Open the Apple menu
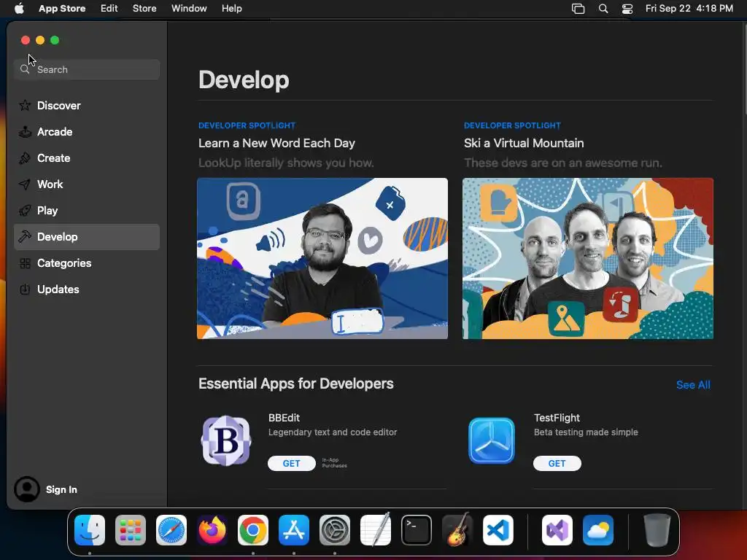747x560 pixels. pos(19,8)
